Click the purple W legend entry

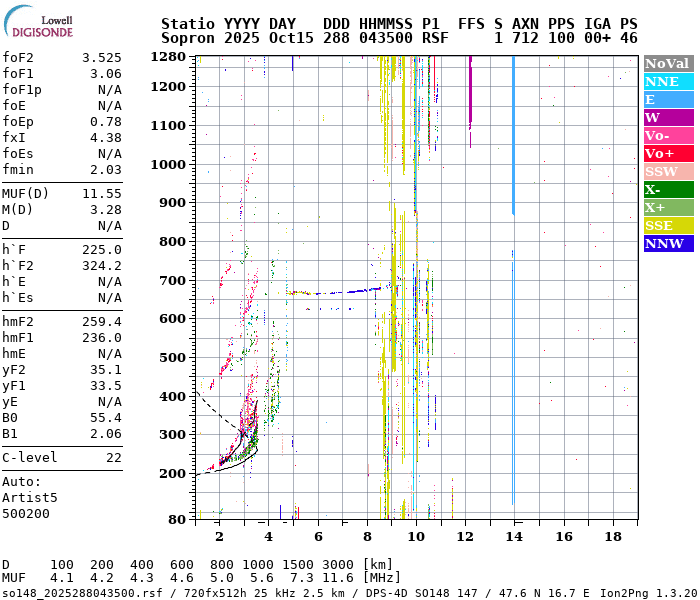coord(668,118)
